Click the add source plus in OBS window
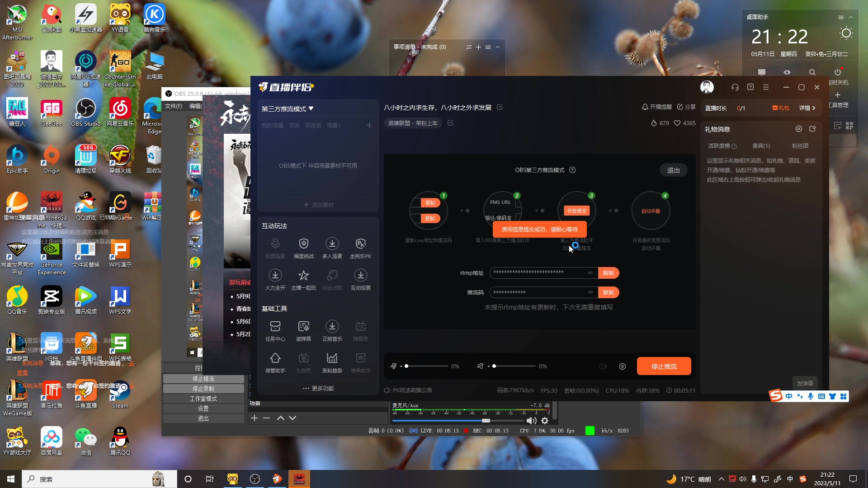Image resolution: width=868 pixels, height=488 pixels. [x=255, y=418]
